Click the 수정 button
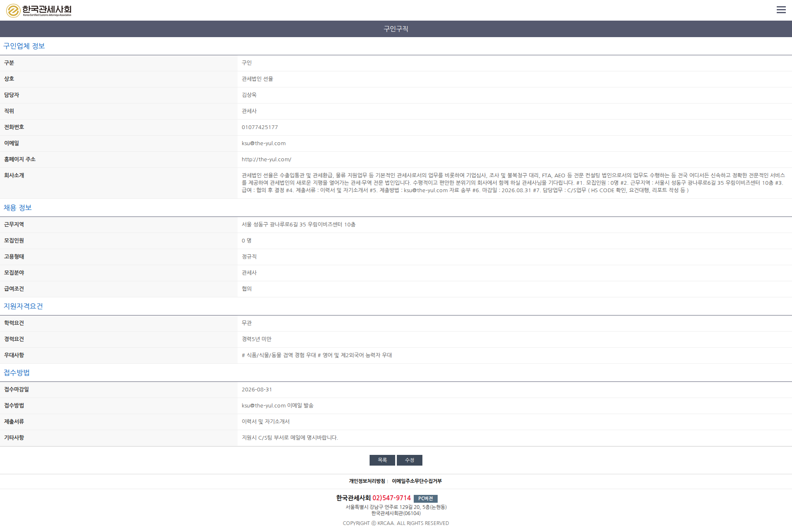This screenshot has width=792, height=532. click(409, 460)
